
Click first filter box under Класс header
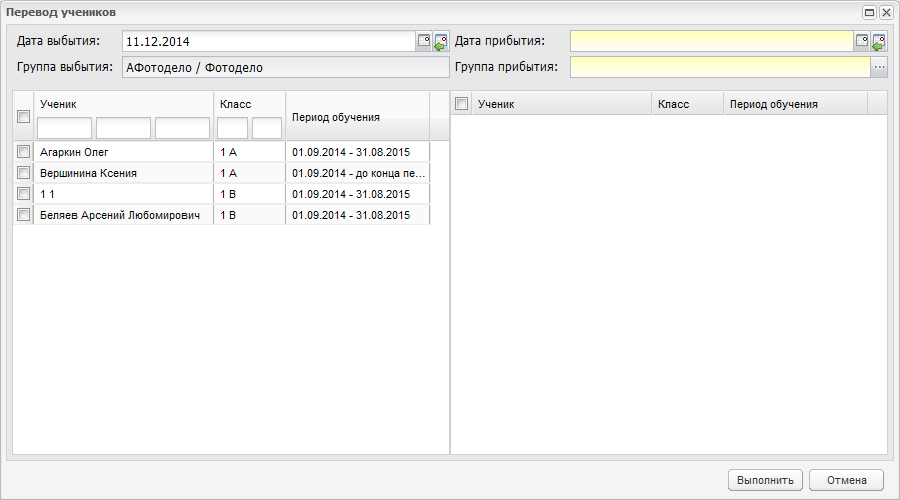click(x=232, y=128)
